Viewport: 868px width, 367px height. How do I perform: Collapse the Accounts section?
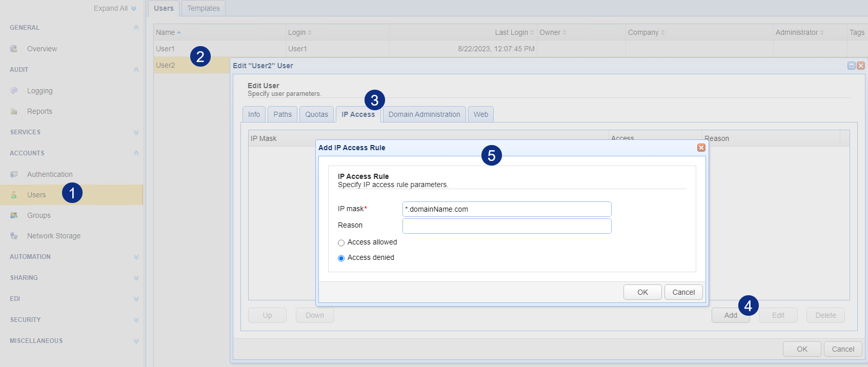pyautogui.click(x=136, y=153)
